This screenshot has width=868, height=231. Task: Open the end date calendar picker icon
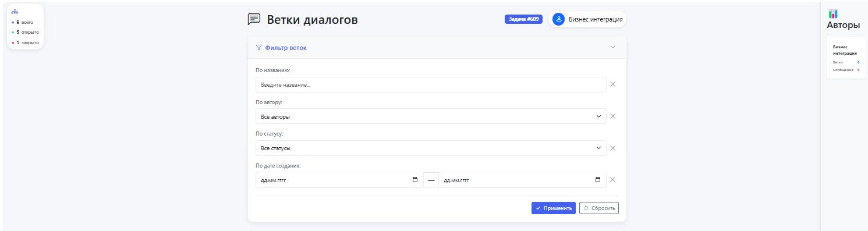tap(598, 180)
